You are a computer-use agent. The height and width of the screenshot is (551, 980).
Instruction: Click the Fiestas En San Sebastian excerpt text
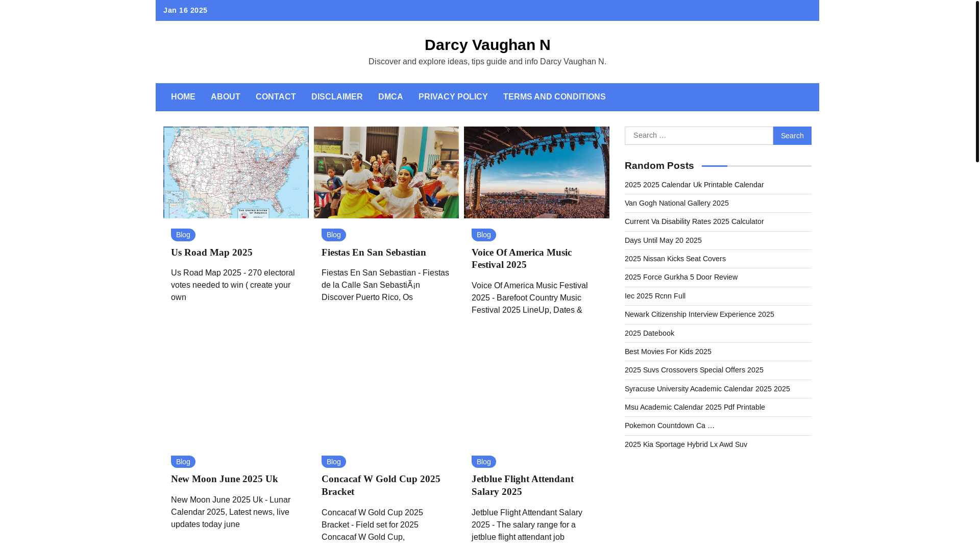click(385, 285)
